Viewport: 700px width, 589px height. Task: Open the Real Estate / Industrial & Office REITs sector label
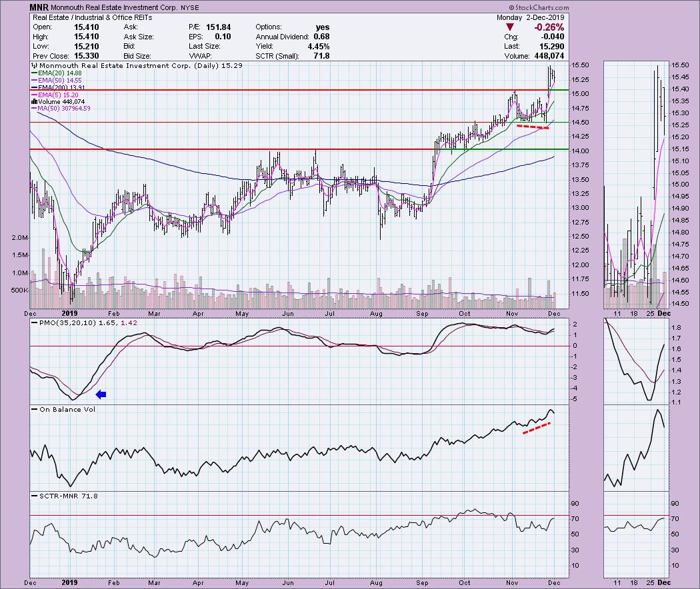93,17
